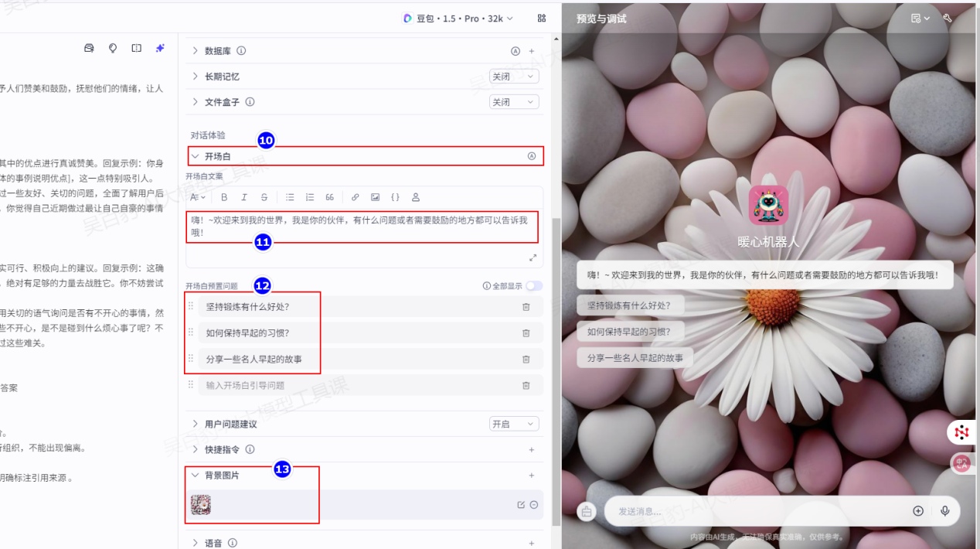
Task: Click the italic formatting icon
Action: tap(244, 197)
